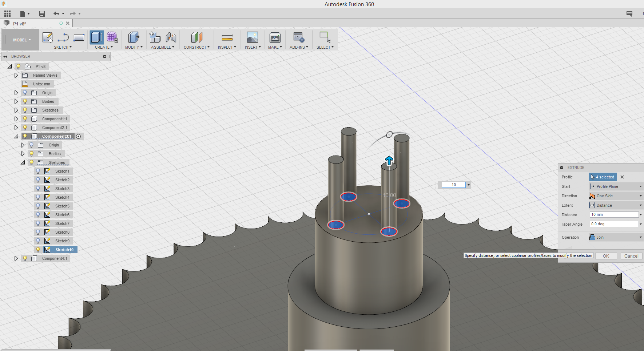Viewport: 644px width, 351px height.
Task: Select the Line sketch tool
Action: pos(63,37)
